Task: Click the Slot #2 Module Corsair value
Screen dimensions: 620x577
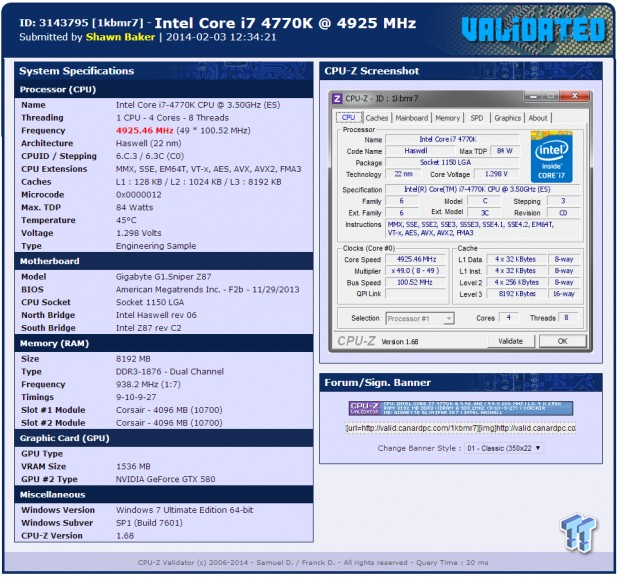Action: 169,423
